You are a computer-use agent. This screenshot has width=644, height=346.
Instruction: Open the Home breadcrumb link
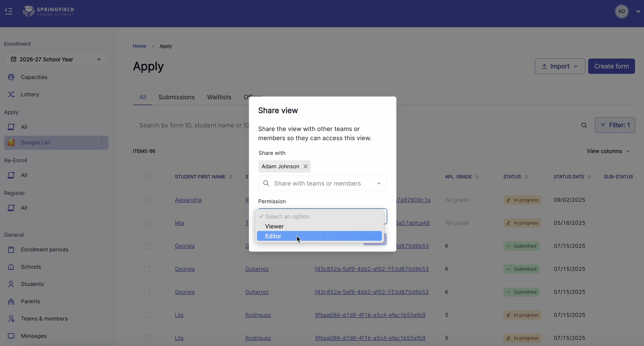click(139, 46)
